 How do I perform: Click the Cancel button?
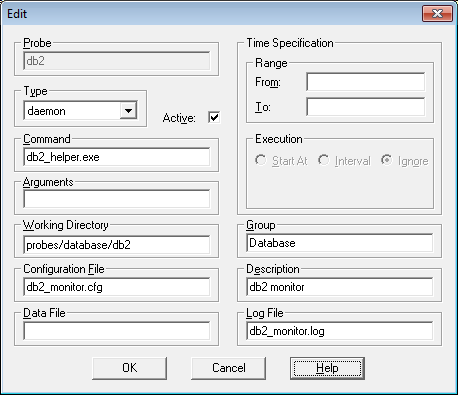pos(228,368)
